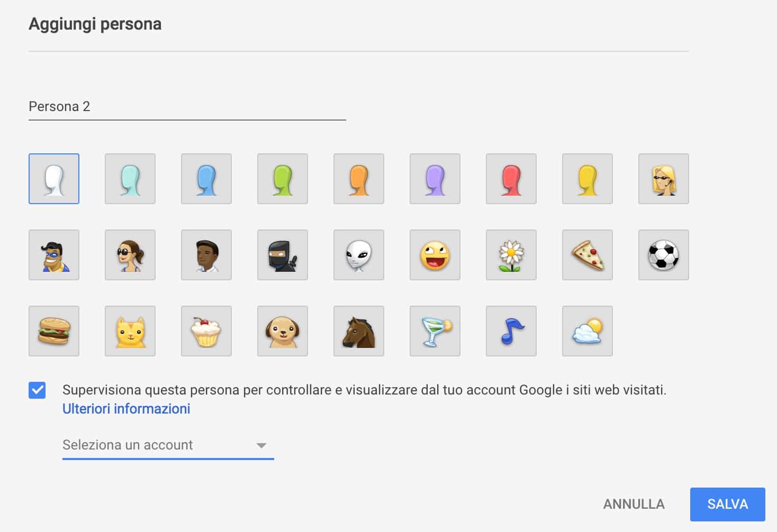The image size is (777, 532).
Task: Select the horse avatar icon
Action: tap(359, 331)
